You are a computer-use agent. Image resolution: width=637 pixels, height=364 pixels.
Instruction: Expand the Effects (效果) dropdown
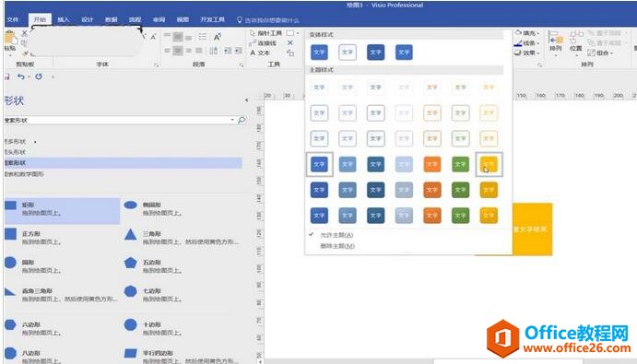pyautogui.click(x=527, y=53)
